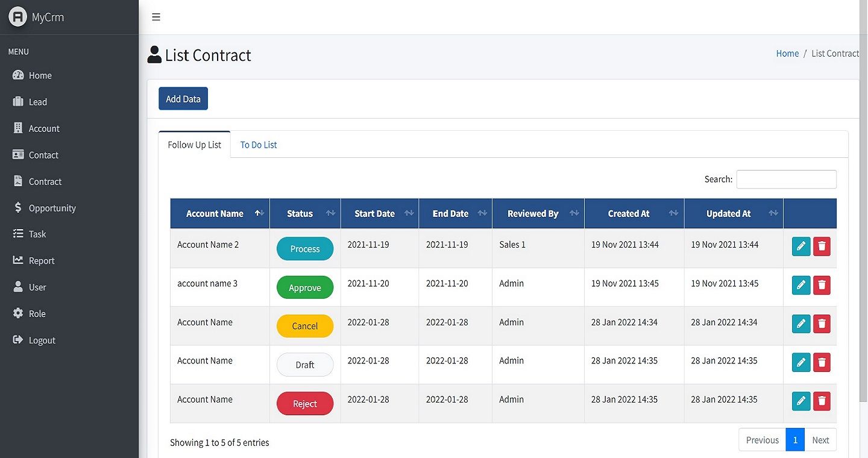
Task: Click the Logout arrow icon
Action: (x=18, y=340)
